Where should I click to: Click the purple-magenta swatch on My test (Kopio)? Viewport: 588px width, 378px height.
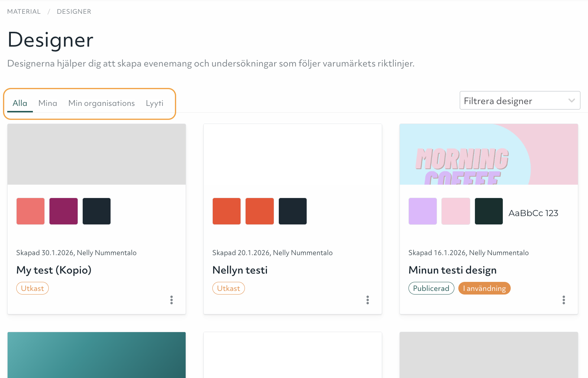[64, 211]
